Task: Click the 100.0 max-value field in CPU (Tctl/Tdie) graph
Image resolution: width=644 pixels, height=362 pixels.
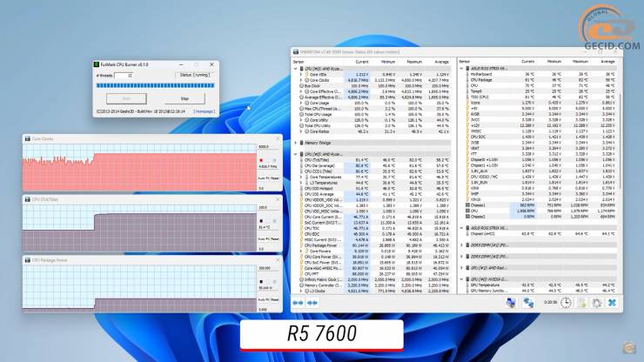Action: click(269, 207)
